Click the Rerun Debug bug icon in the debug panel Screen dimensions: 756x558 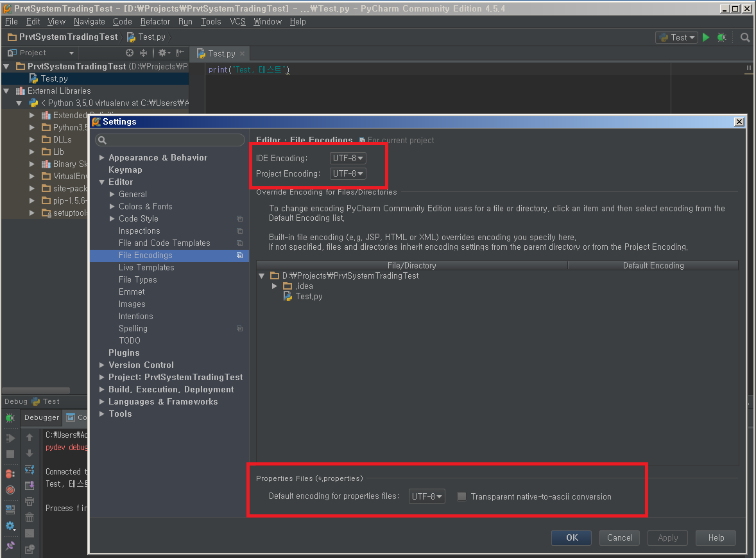coord(10,417)
